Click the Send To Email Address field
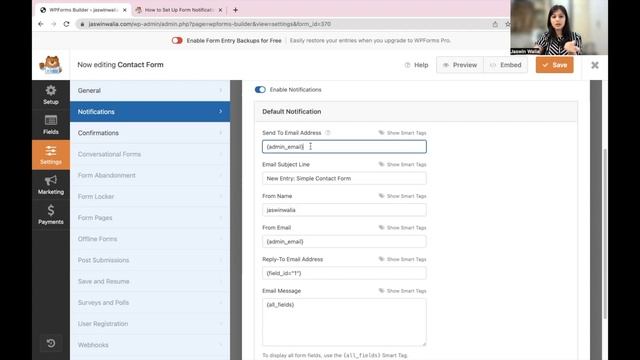640x360 pixels. click(x=344, y=147)
